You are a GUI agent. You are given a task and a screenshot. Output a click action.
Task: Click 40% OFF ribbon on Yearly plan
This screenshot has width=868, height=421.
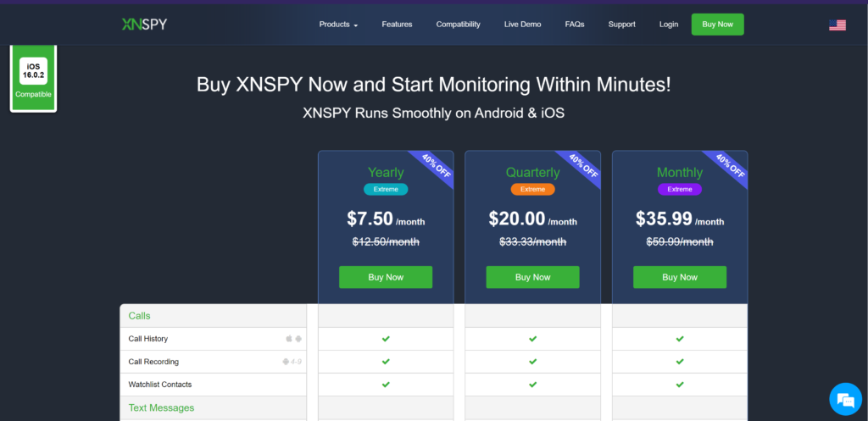(437, 165)
